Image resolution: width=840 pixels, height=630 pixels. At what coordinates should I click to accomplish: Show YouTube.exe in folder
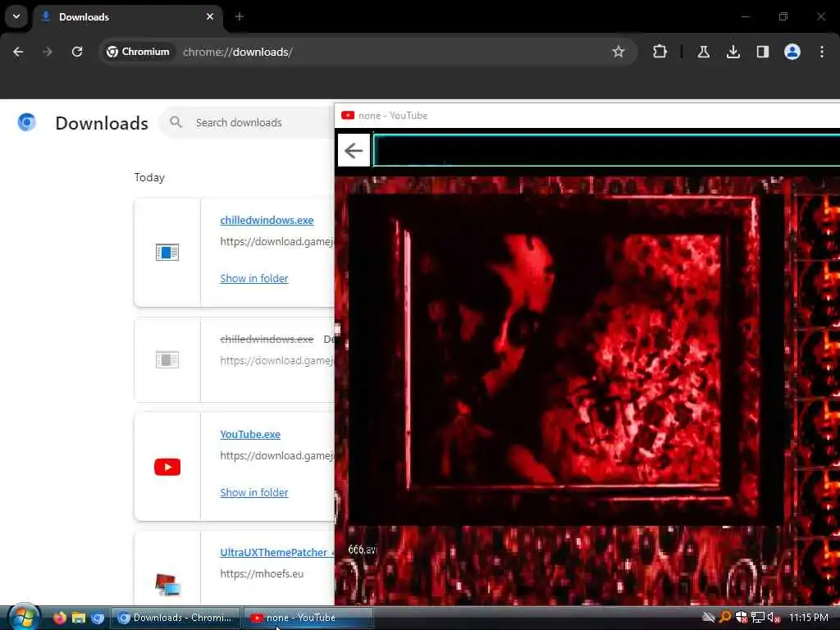(x=254, y=493)
